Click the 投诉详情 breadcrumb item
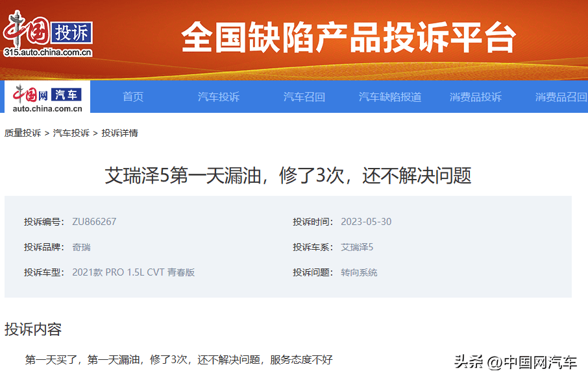Image resolution: width=588 pixels, height=380 pixels. pos(119,133)
